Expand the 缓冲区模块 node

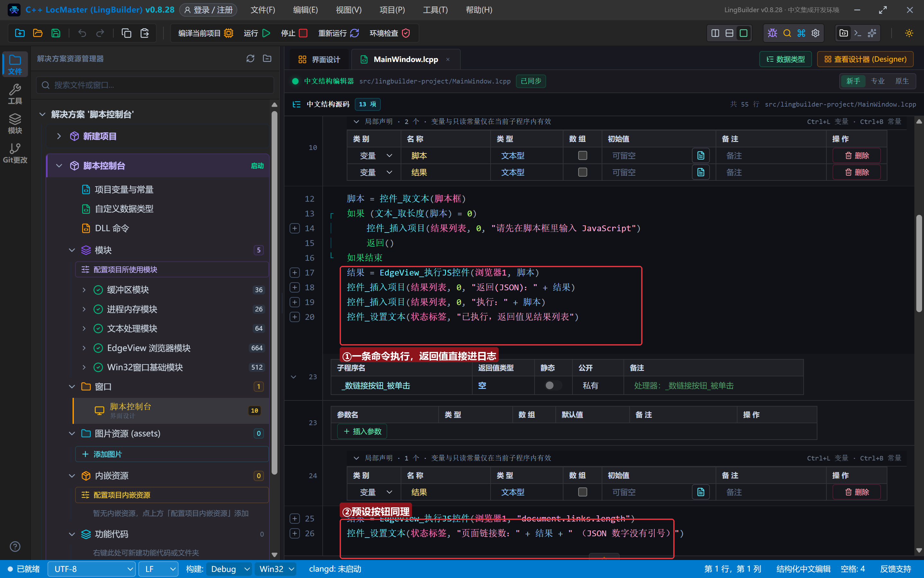pyautogui.click(x=84, y=290)
